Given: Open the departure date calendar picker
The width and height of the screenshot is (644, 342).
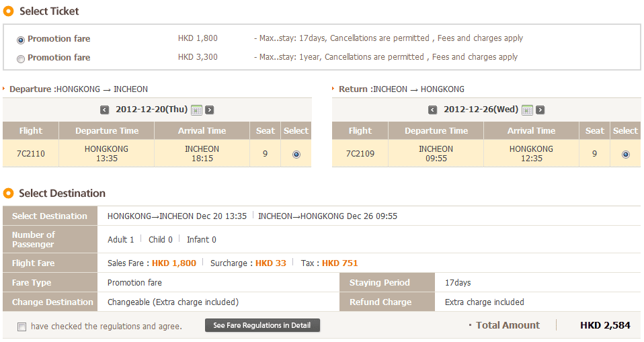Looking at the screenshot, I should tap(196, 110).
